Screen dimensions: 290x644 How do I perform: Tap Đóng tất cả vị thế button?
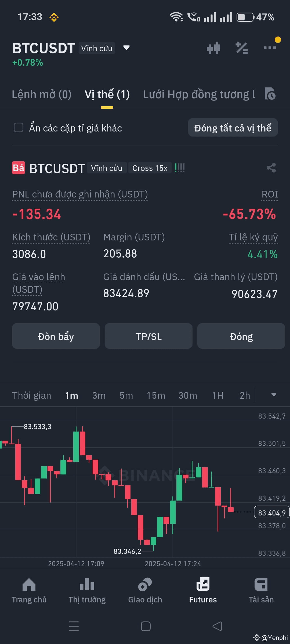tap(233, 128)
